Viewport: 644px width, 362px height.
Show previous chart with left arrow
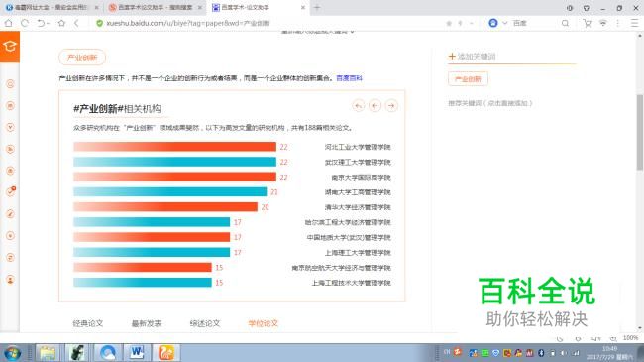click(375, 106)
